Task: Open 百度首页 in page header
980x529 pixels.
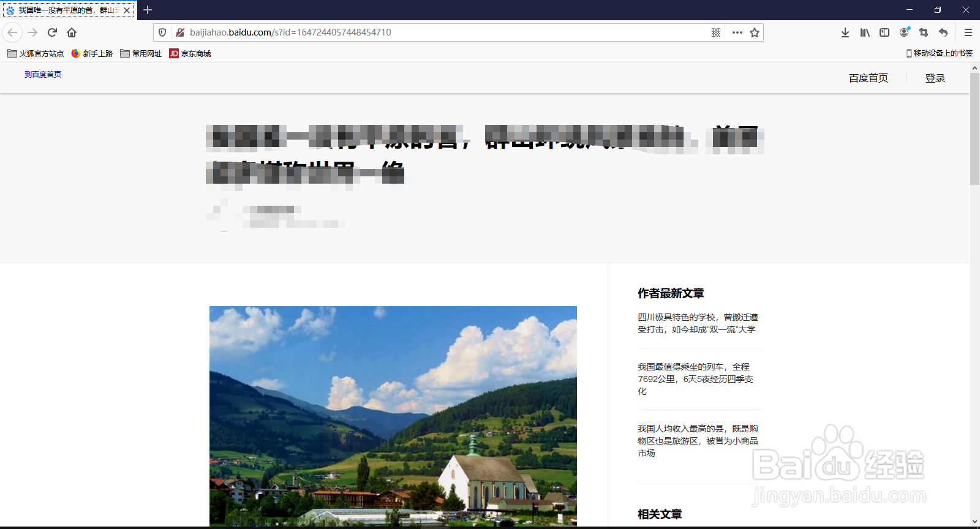Action: 869,78
